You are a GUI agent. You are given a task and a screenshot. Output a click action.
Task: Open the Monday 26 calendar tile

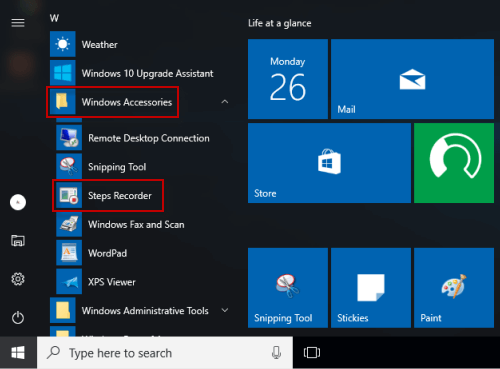click(288, 79)
